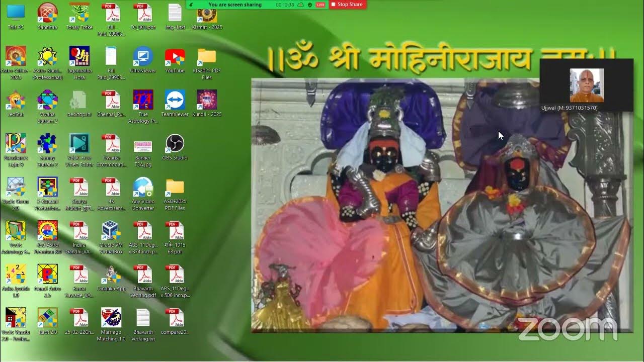Open ABS_11Deg x 506 inch PDF
This screenshot has height=362, width=644.
click(175, 282)
